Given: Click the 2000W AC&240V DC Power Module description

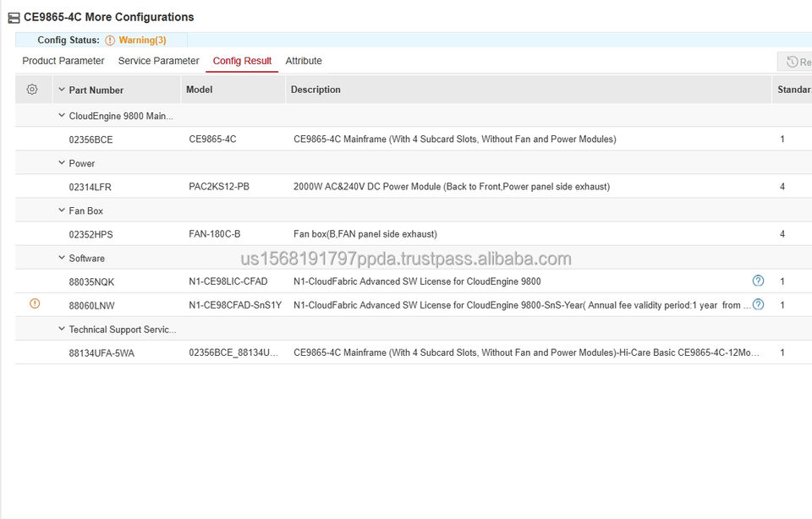Looking at the screenshot, I should click(452, 187).
